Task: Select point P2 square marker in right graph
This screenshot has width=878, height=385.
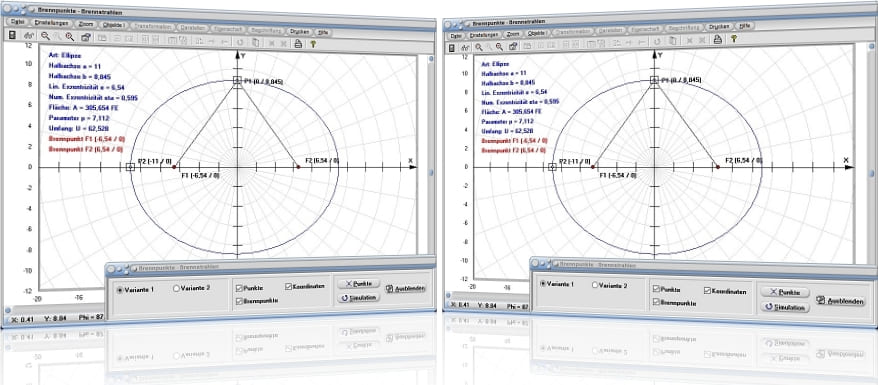Action: point(552,167)
